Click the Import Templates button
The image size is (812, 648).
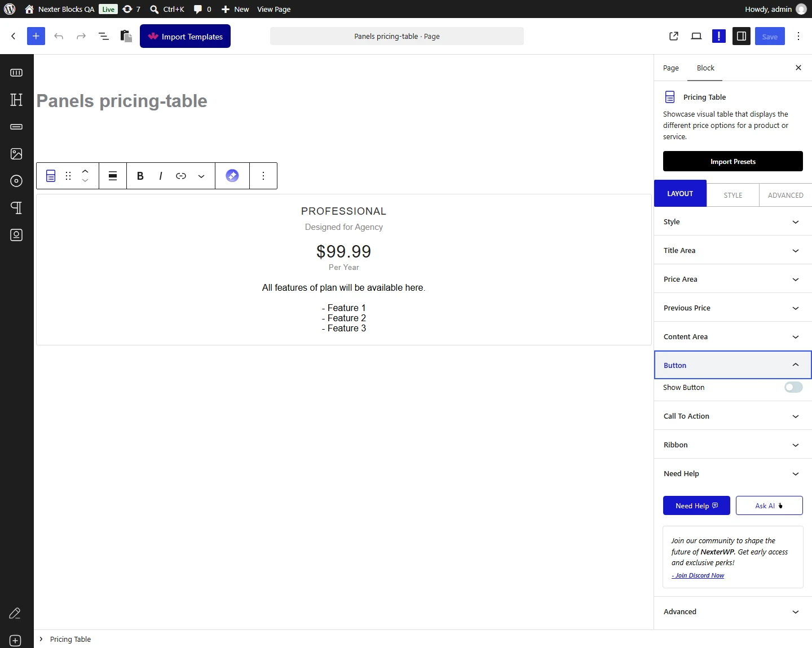(x=185, y=36)
